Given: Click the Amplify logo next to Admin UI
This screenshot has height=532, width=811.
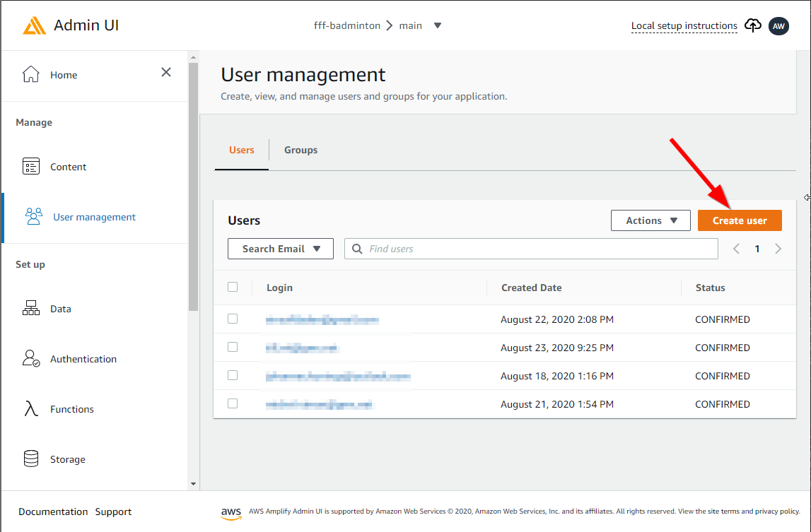Looking at the screenshot, I should coord(33,25).
